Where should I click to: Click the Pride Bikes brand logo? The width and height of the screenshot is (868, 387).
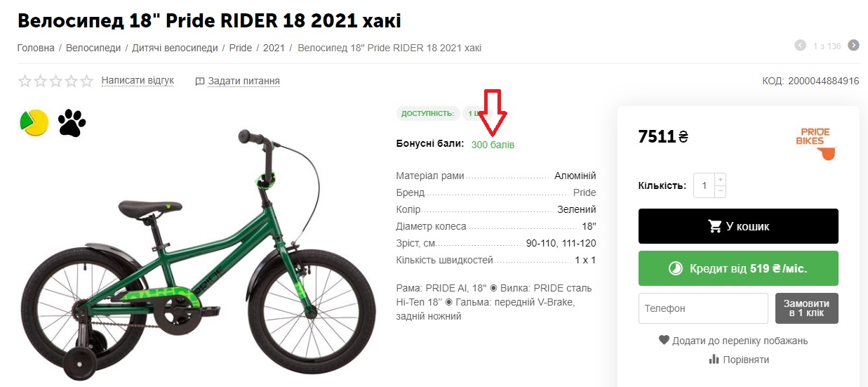click(x=817, y=143)
